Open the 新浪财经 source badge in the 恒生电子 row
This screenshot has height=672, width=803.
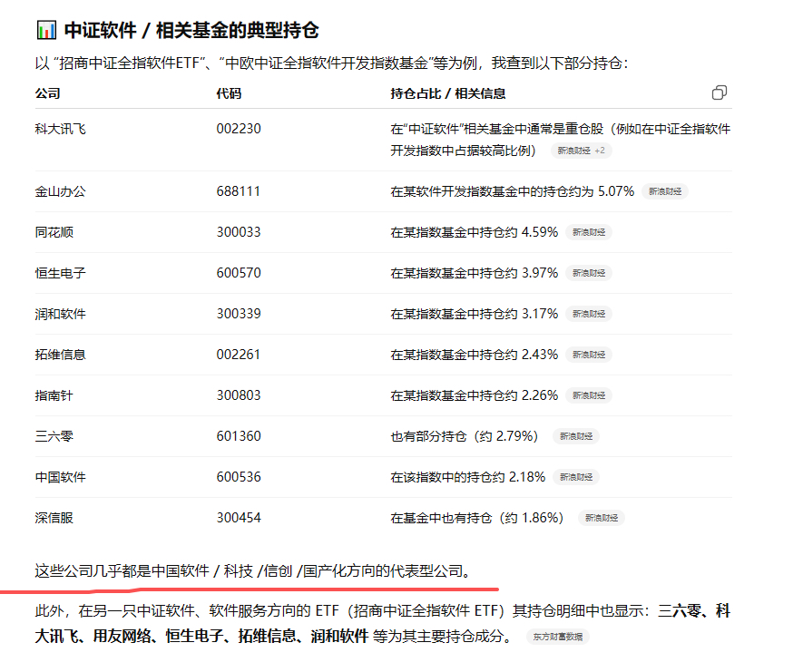point(589,273)
